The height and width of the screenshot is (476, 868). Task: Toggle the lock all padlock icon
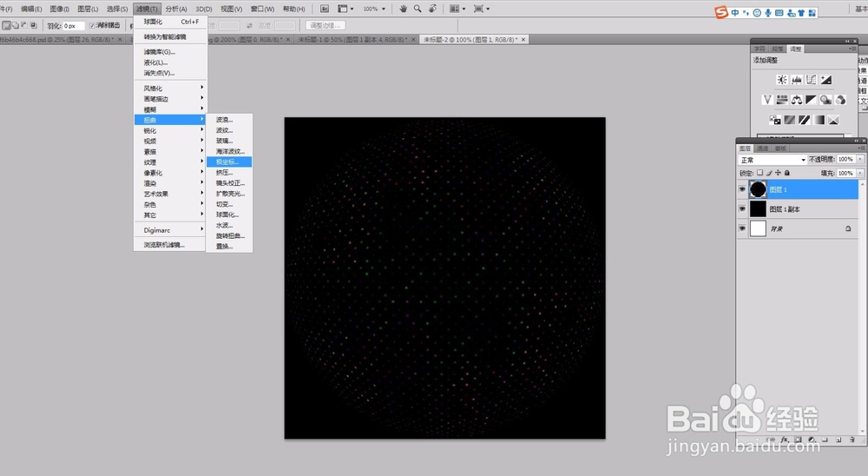coord(786,173)
